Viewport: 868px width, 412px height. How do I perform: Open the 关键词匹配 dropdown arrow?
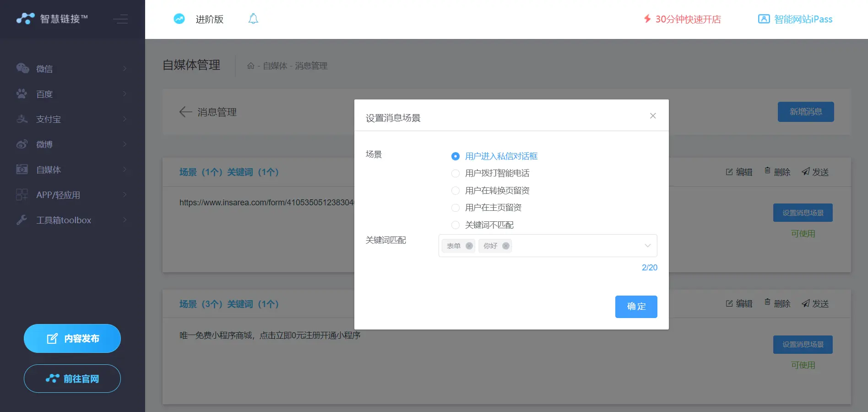[647, 246]
